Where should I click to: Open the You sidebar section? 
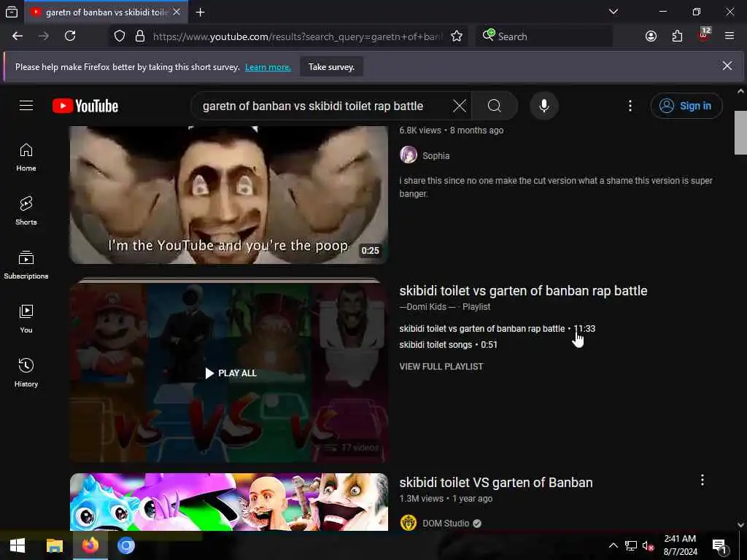tap(26, 319)
